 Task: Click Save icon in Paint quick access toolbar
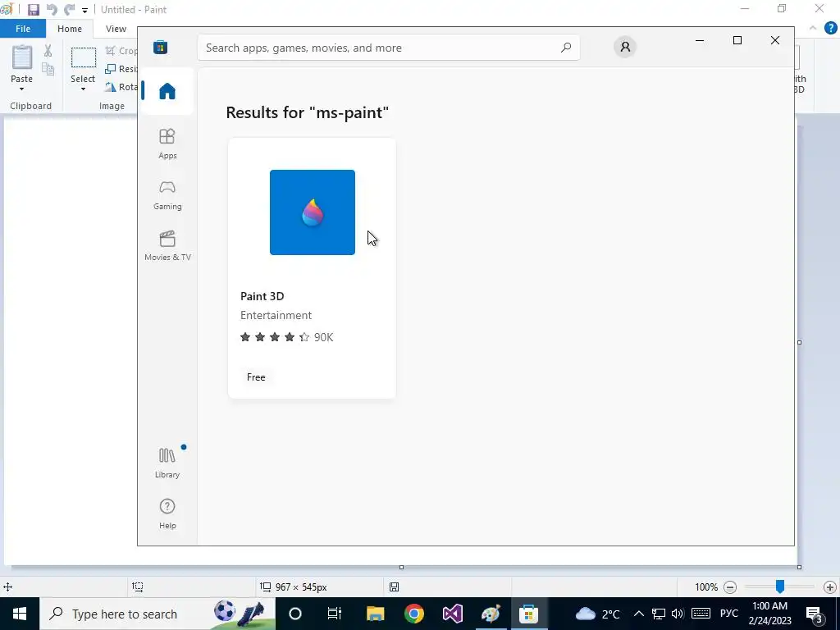click(x=34, y=10)
